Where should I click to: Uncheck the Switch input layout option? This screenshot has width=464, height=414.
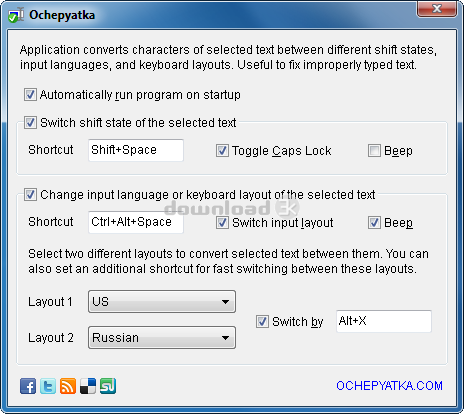coord(222,223)
